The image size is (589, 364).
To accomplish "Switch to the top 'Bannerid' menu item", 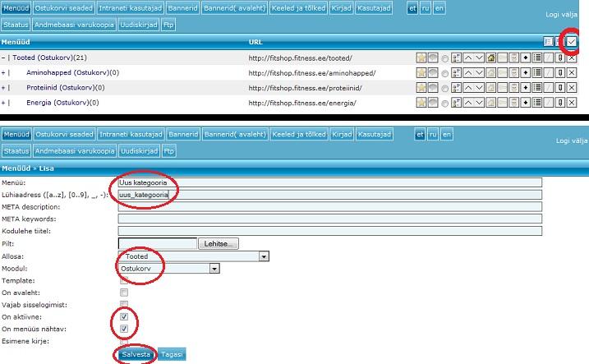I will coord(183,6).
